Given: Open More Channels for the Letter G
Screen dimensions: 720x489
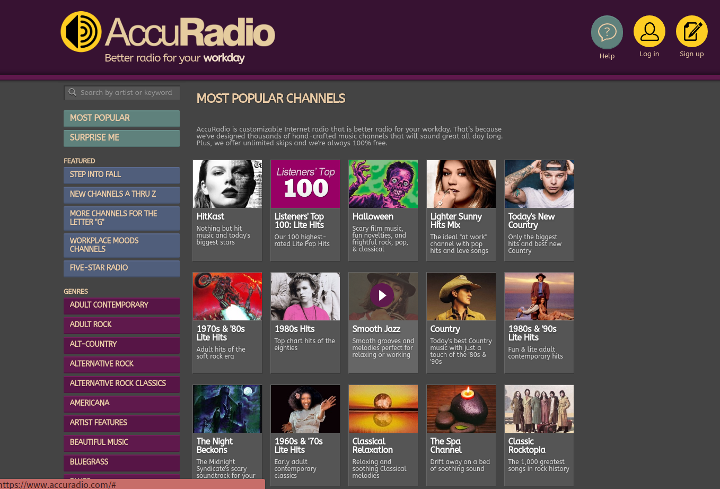Looking at the screenshot, I should (122, 218).
